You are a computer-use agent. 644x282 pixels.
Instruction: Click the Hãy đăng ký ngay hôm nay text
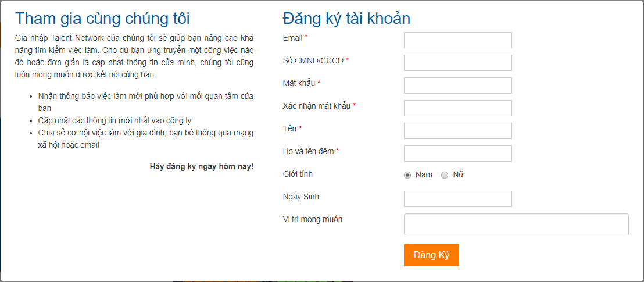pos(202,166)
